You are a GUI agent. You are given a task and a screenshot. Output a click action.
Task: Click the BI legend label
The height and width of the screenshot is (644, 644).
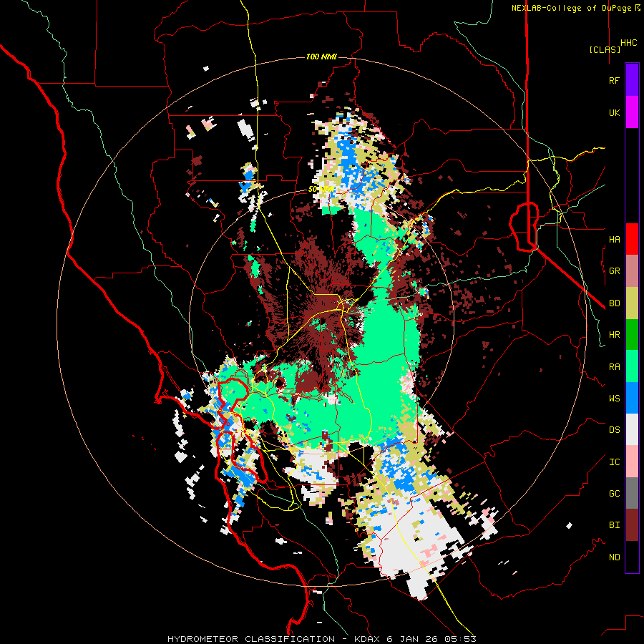coord(614,525)
